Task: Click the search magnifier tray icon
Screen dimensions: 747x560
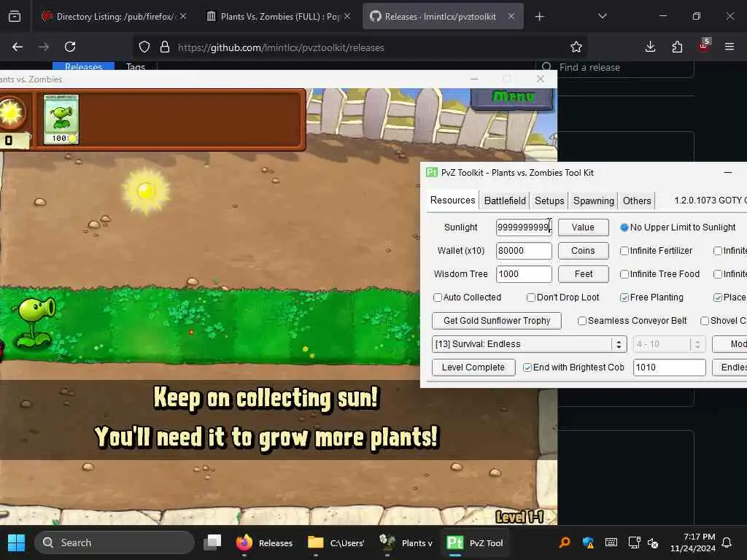Action: point(565,542)
